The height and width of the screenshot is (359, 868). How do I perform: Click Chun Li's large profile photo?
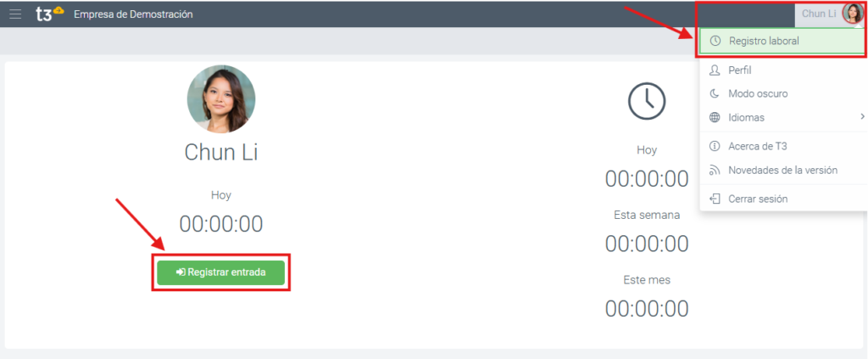[x=221, y=99]
